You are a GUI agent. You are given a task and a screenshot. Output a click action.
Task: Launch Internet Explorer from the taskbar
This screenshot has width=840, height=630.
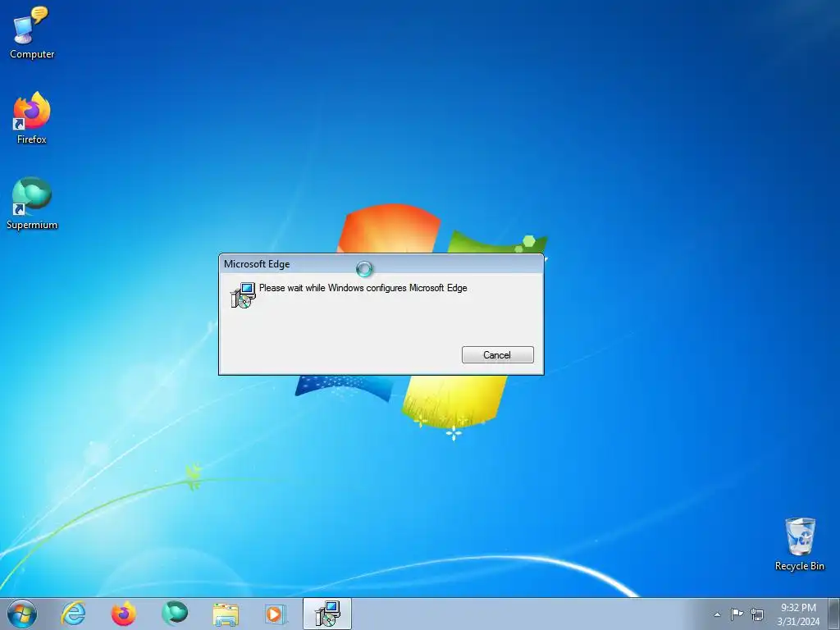(x=73, y=614)
